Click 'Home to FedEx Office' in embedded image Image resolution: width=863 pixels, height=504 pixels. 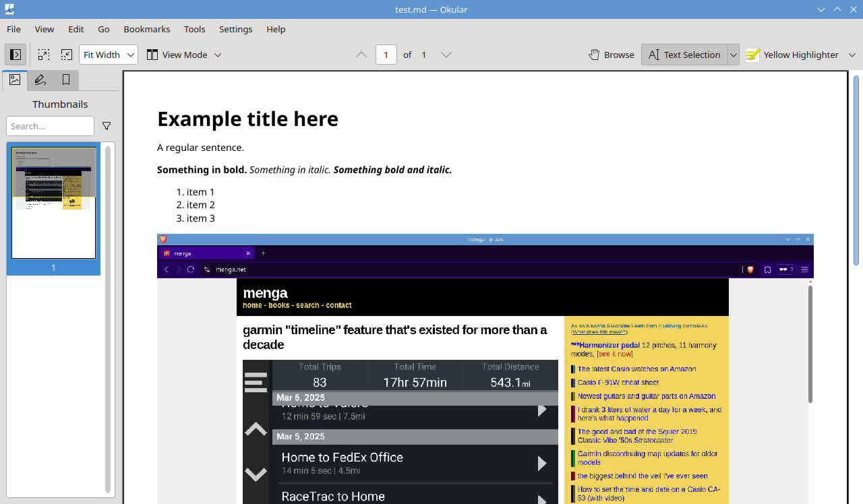point(342,457)
